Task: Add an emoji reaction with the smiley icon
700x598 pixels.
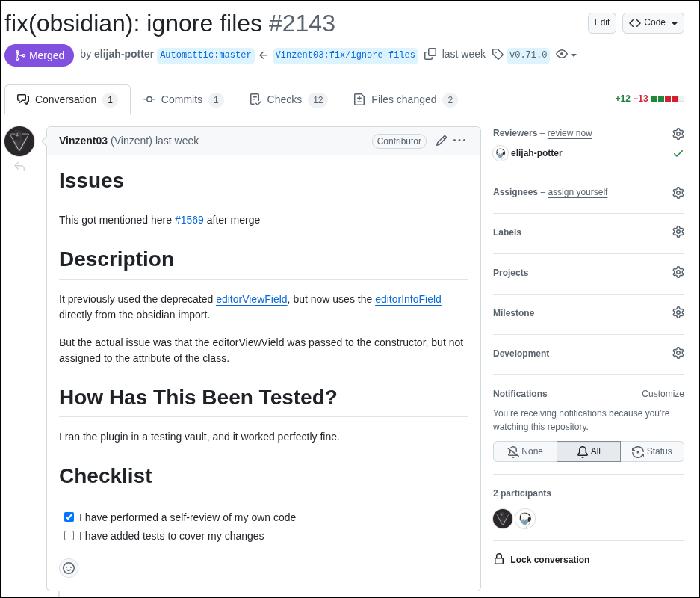Action: coord(69,568)
